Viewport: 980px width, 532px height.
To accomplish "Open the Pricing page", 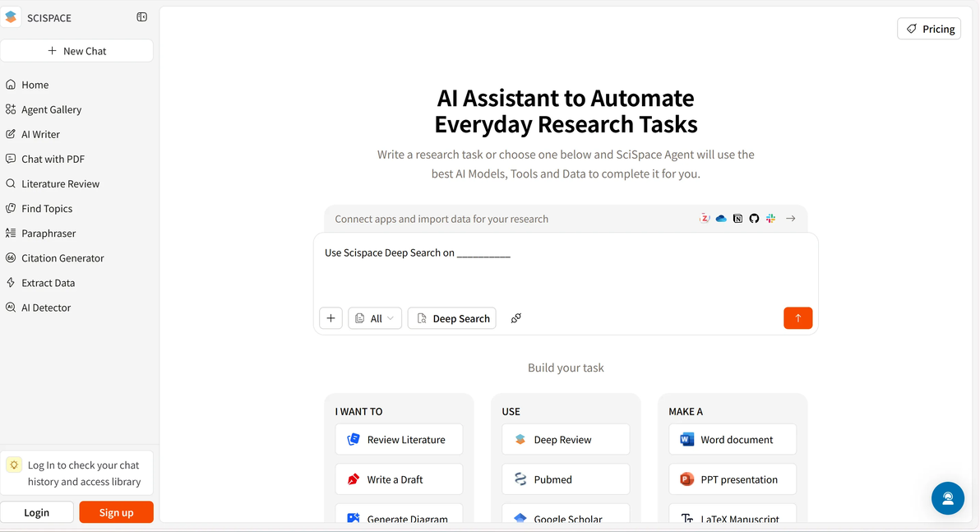I will click(x=929, y=29).
